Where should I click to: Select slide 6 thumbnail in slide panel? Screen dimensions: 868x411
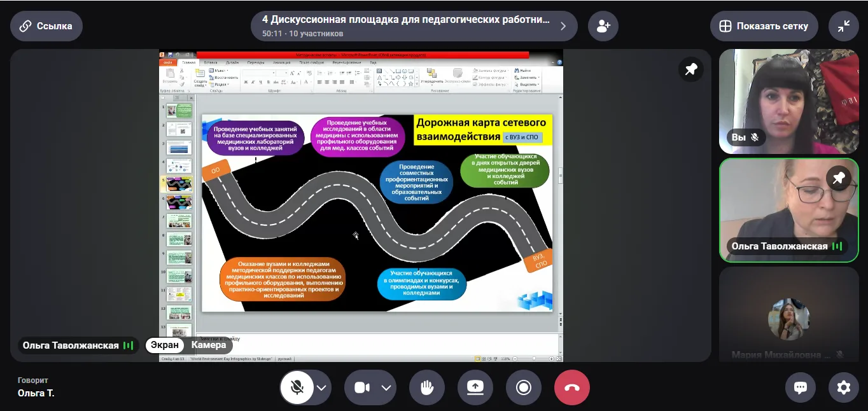tap(179, 203)
